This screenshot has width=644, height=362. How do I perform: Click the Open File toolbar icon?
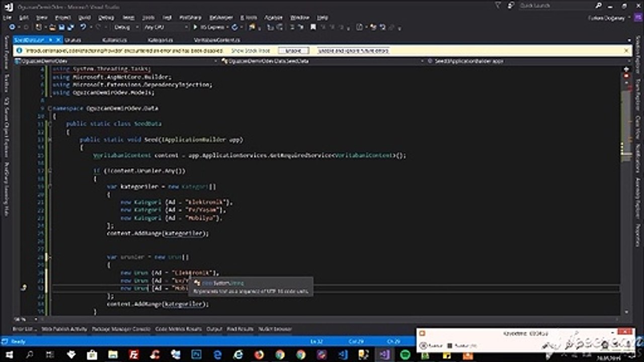click(x=52, y=27)
